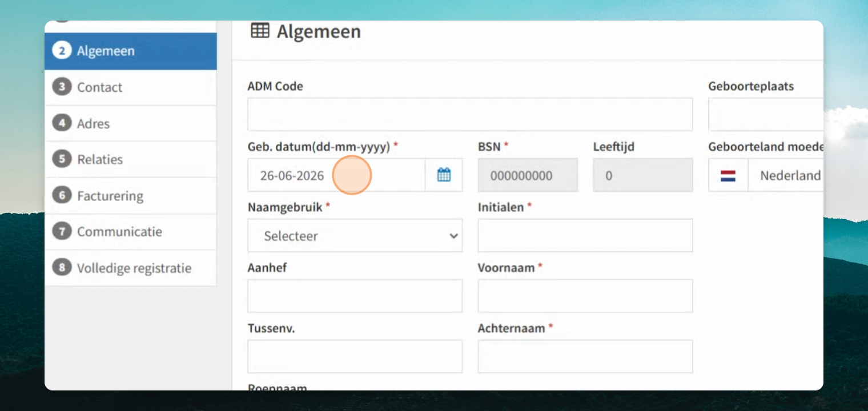868x411 pixels.
Task: Focus the Tussenv. text field
Action: tap(355, 357)
